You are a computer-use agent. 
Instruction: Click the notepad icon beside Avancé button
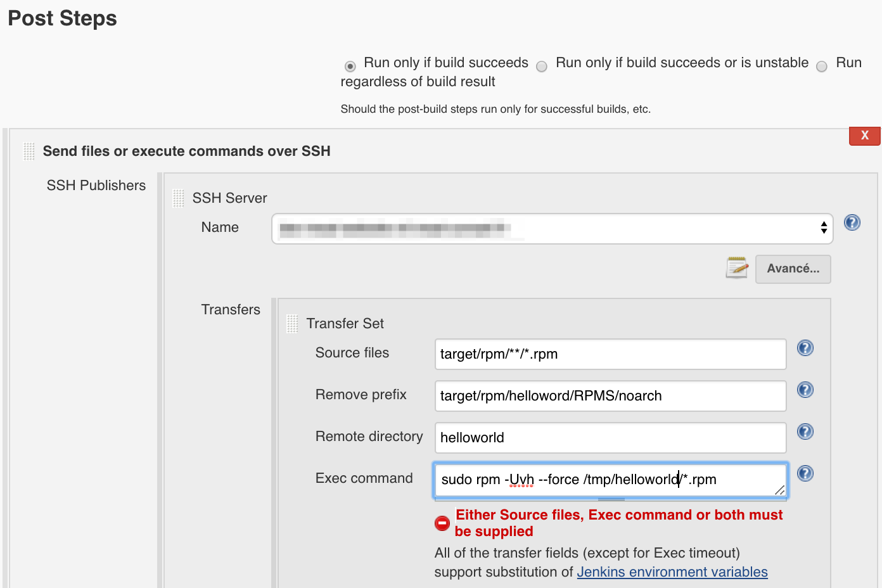coord(737,268)
